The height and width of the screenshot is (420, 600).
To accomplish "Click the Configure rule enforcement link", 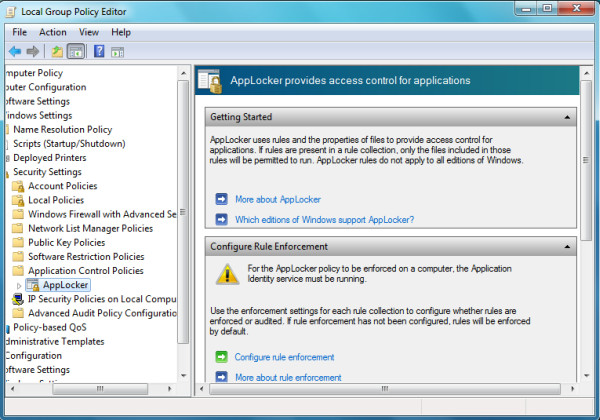I will pyautogui.click(x=284, y=357).
